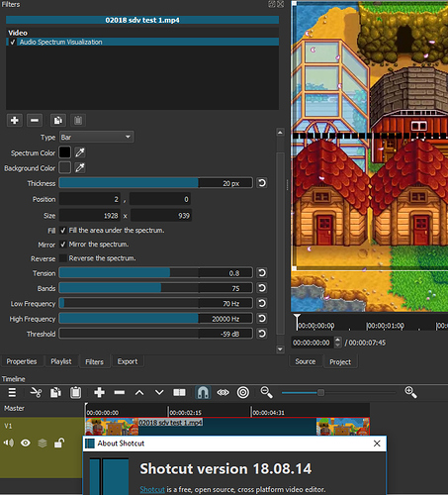The height and width of the screenshot is (495, 448).
Task: Reset Thickness to default
Action: [262, 183]
